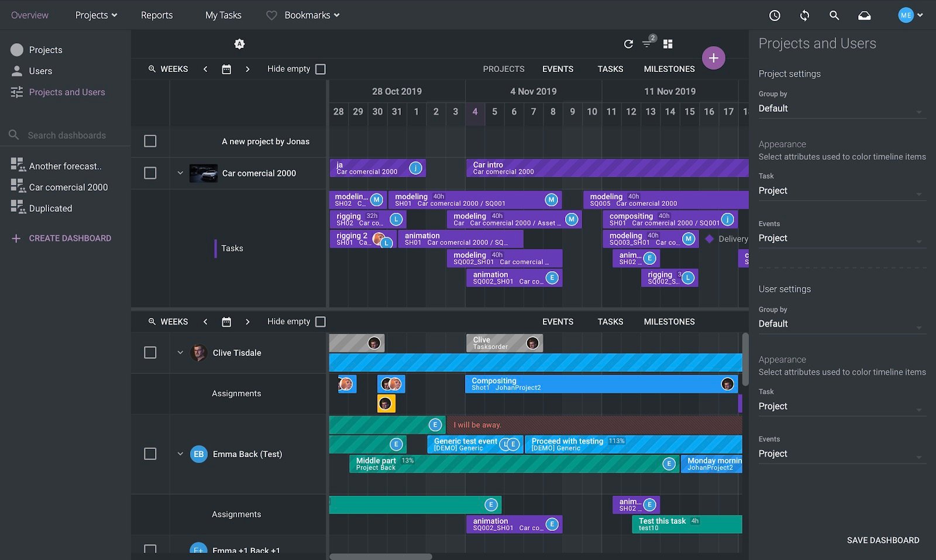Viewport: 936px width, 560px height.
Task: Expand the Projects menu in top bar
Action: click(96, 15)
